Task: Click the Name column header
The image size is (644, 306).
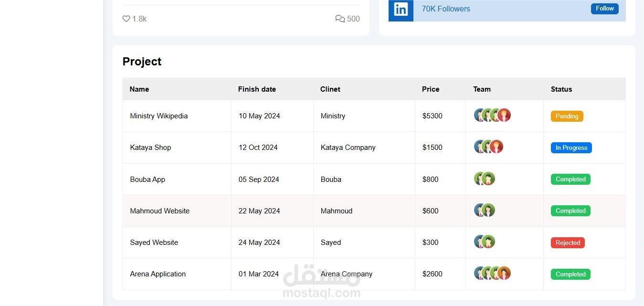Action: 139,89
